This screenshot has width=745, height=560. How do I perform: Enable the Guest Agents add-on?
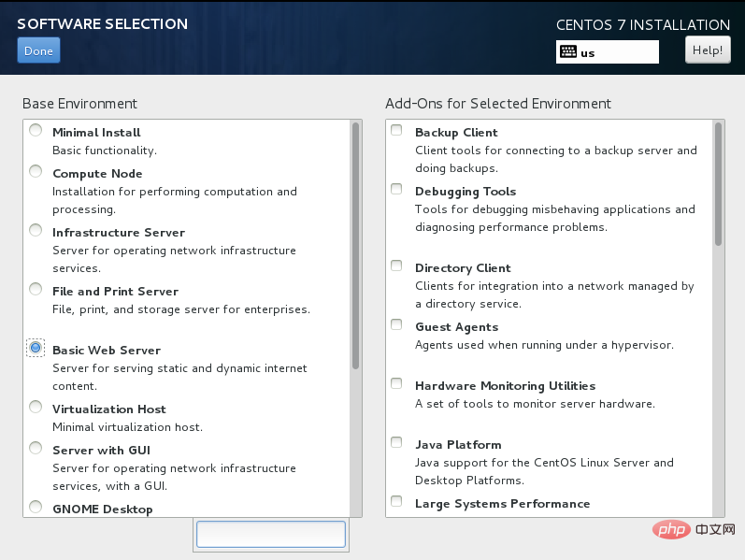[396, 325]
